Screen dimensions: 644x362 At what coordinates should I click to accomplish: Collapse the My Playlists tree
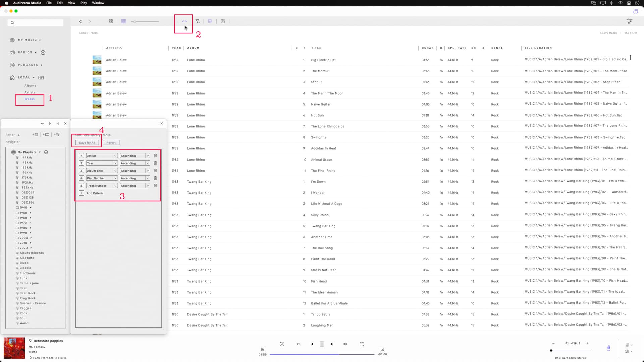40,152
